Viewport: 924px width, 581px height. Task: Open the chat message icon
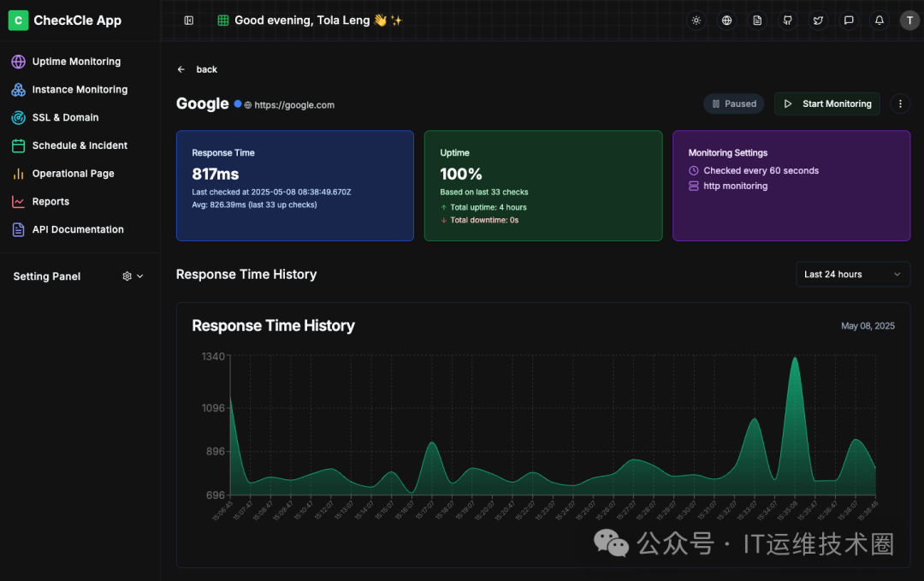tap(849, 21)
